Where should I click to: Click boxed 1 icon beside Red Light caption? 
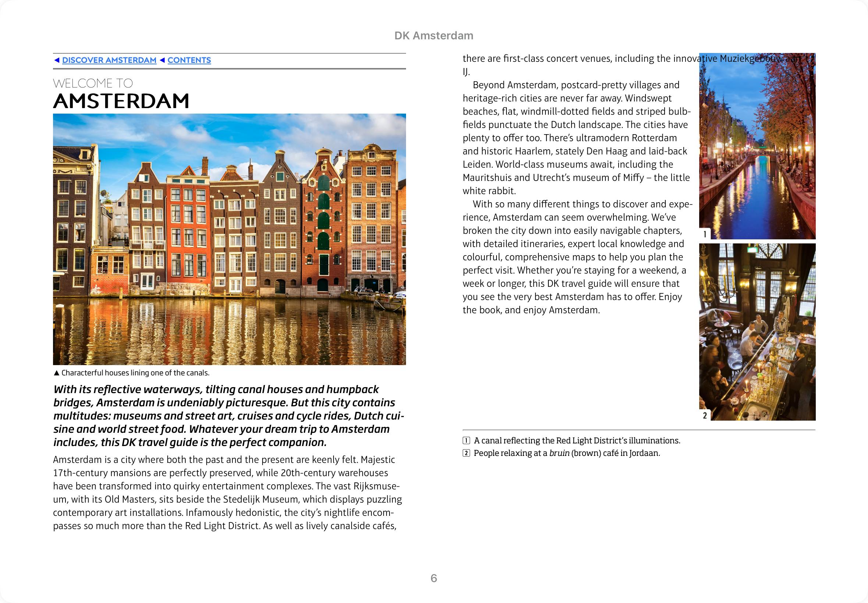coord(467,440)
